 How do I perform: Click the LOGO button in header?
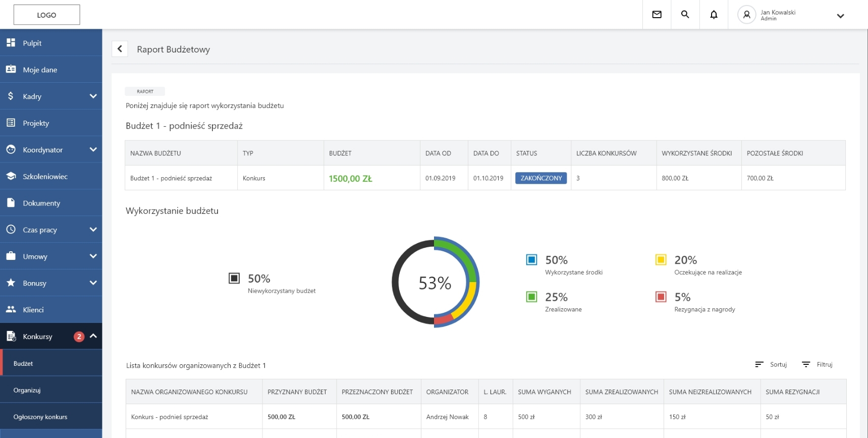tap(46, 15)
